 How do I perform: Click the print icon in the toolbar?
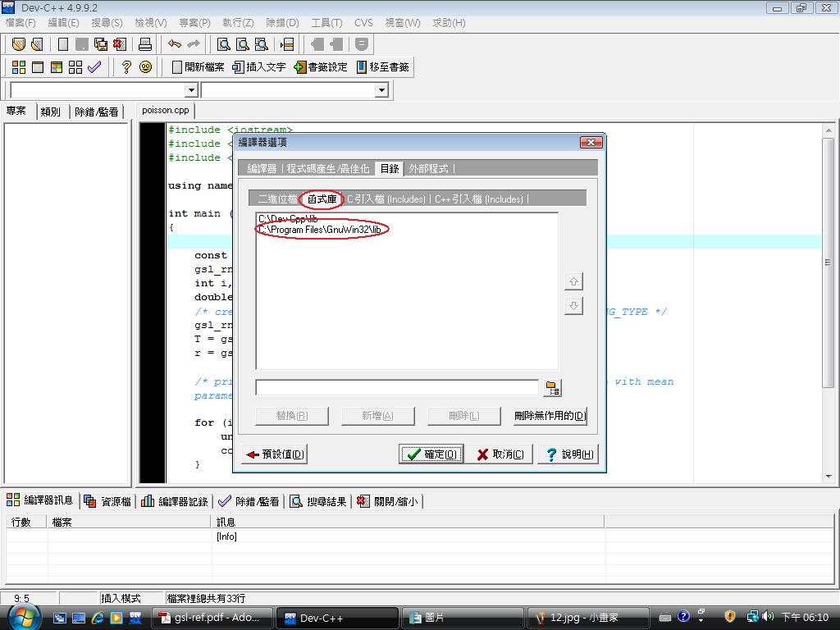(x=145, y=44)
